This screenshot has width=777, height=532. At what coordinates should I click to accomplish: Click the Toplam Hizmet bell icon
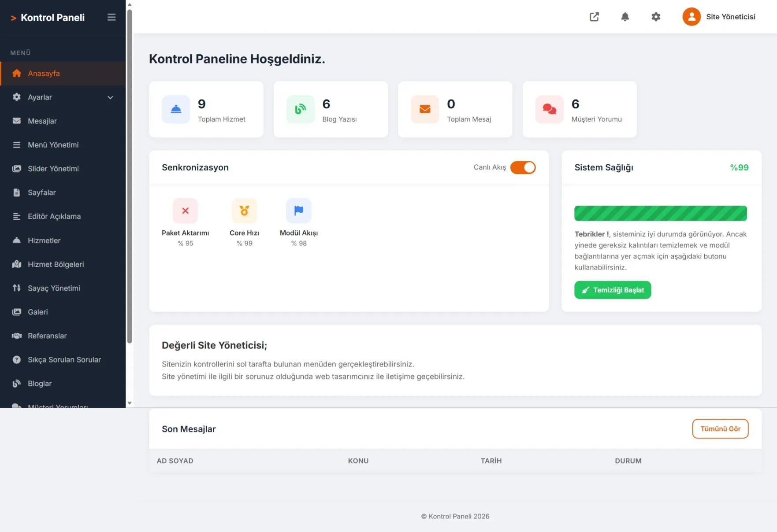click(x=176, y=109)
